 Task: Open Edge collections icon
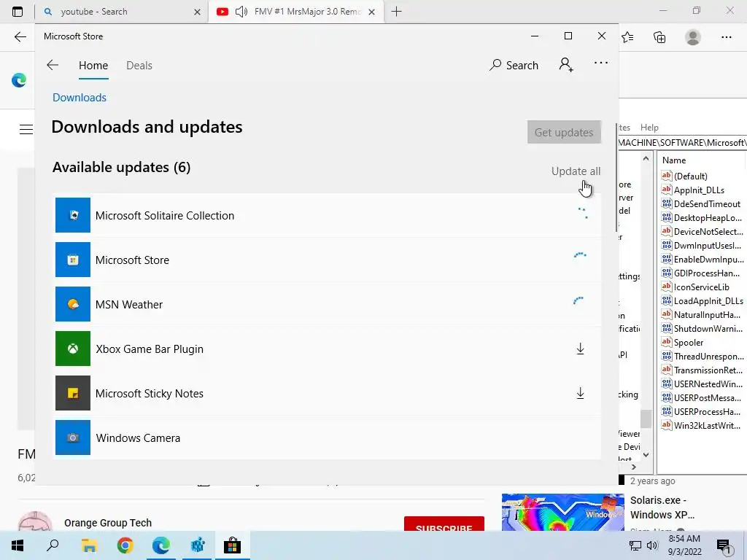pyautogui.click(x=659, y=37)
